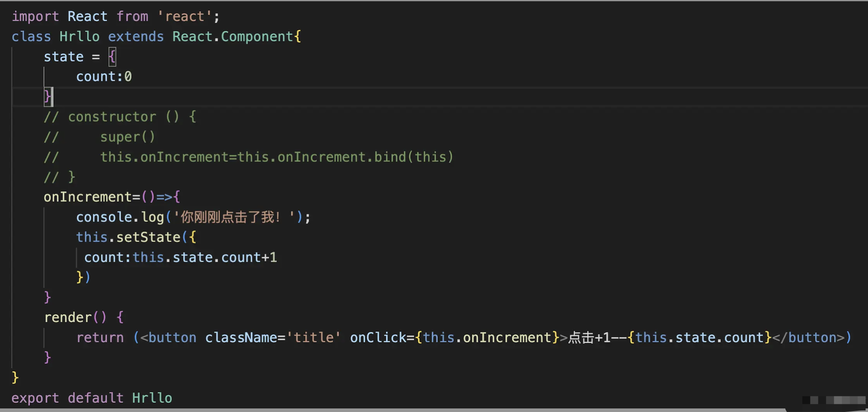Click the commented super() call
Image resolution: width=868 pixels, height=412 pixels.
[127, 137]
